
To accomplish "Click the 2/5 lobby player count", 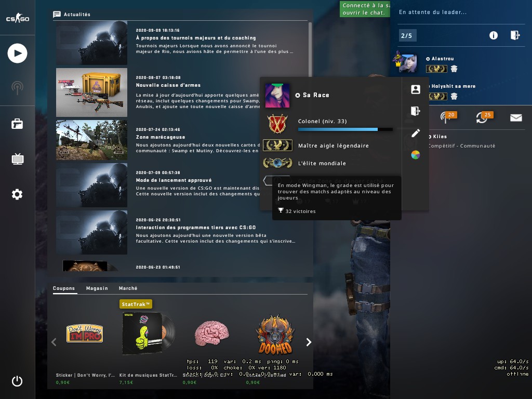I will [x=406, y=36].
